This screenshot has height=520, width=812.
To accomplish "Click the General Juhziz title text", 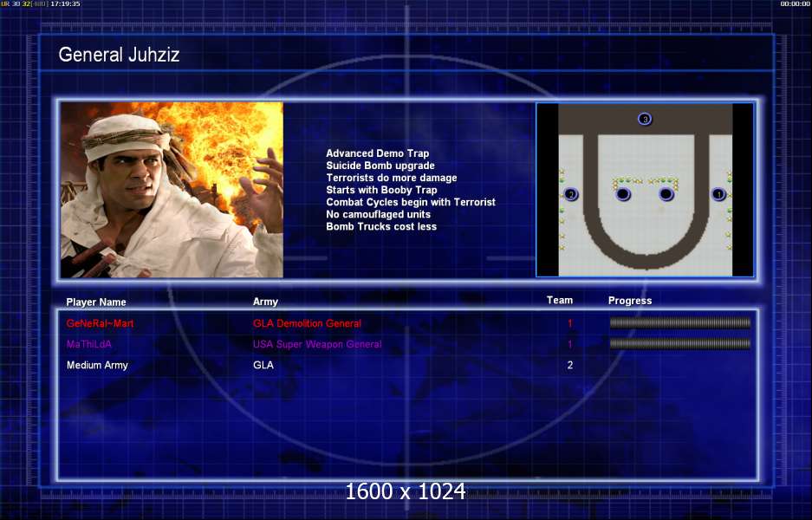I will pos(119,55).
